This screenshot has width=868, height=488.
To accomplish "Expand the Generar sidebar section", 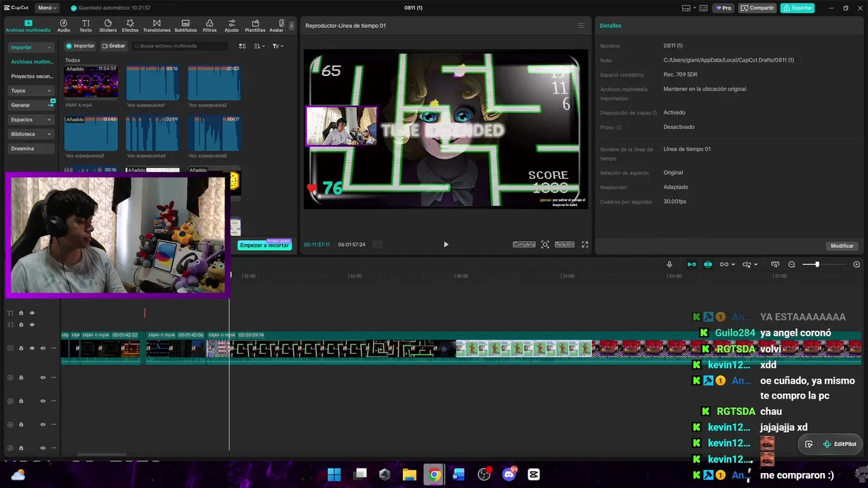I will (31, 105).
